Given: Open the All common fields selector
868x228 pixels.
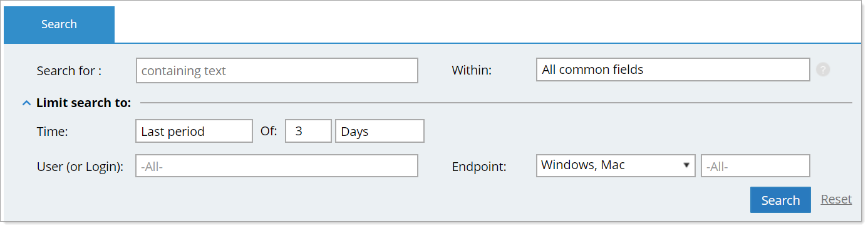Looking at the screenshot, I should click(x=673, y=70).
